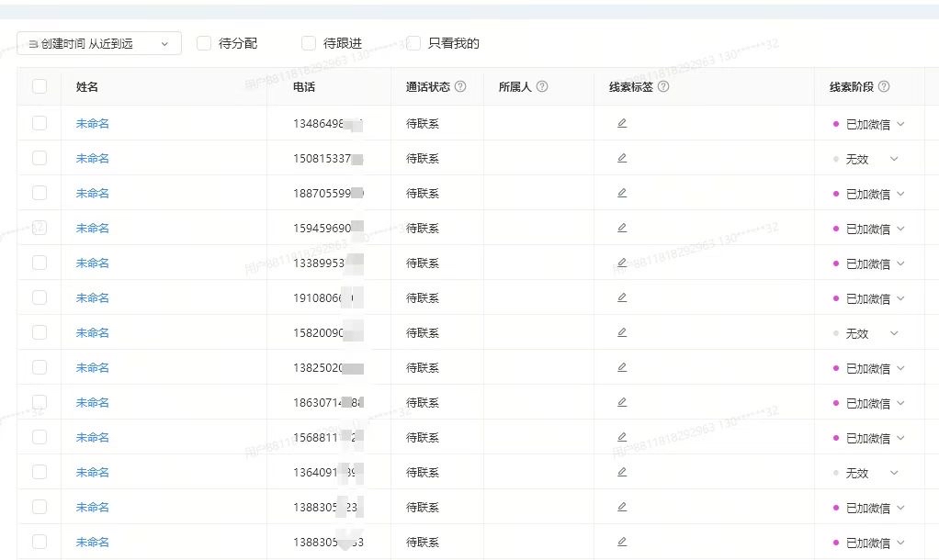Select the row with phone 15820090
Image resolution: width=939 pixels, height=560 pixels.
click(40, 332)
